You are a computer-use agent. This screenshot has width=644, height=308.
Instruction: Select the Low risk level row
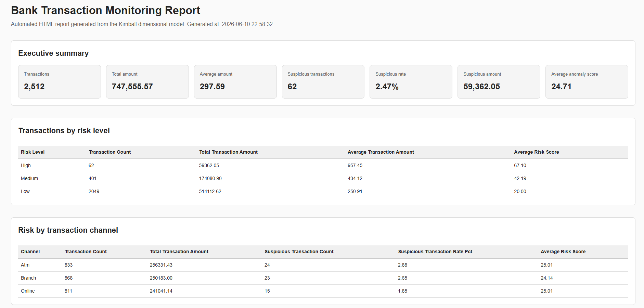(x=323, y=191)
